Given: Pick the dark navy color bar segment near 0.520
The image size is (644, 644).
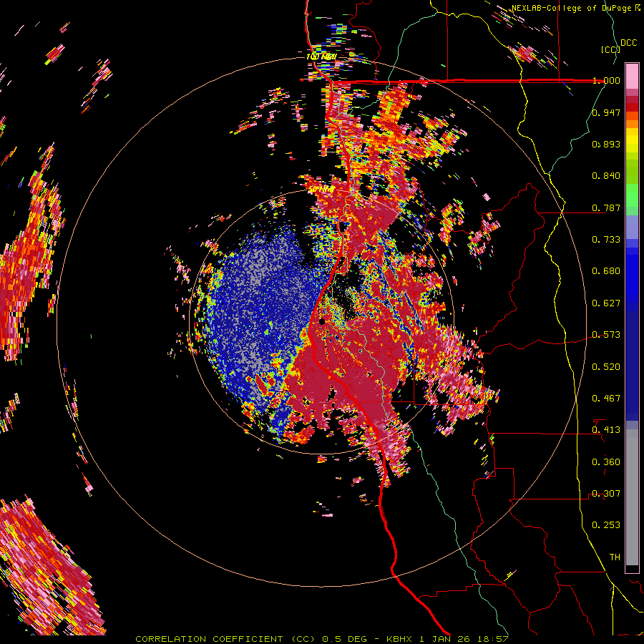Looking at the screenshot, I should point(632,366).
